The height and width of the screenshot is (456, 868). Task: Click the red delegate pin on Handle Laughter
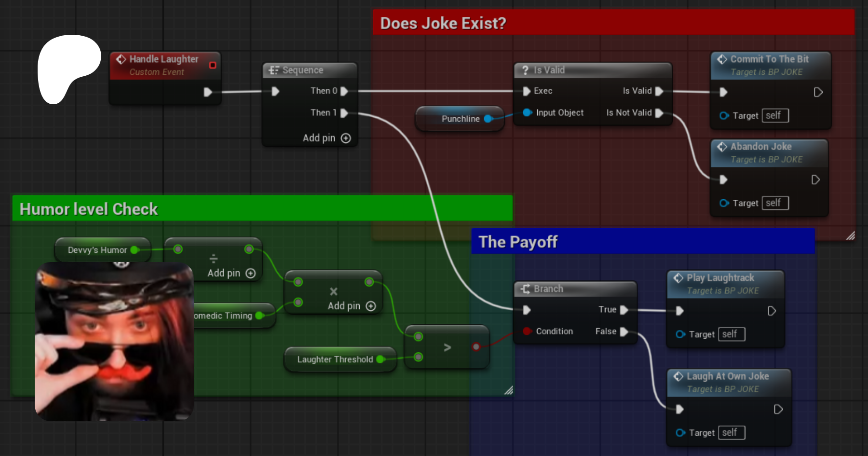213,65
